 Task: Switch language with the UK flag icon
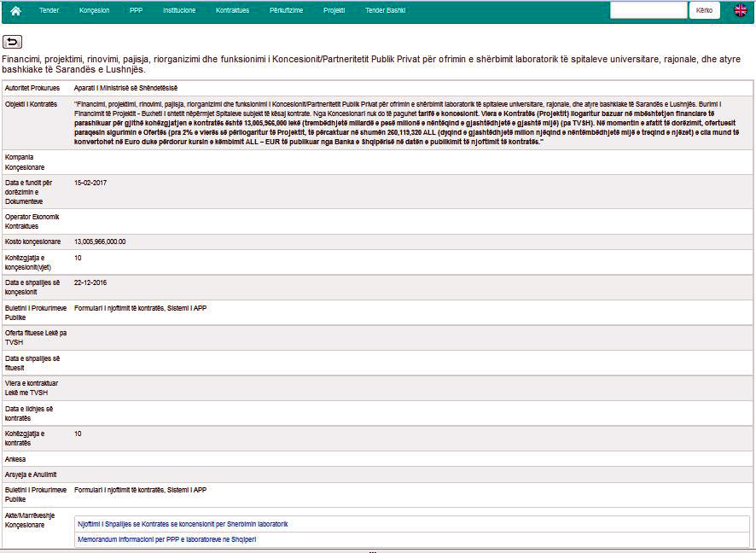click(x=740, y=10)
